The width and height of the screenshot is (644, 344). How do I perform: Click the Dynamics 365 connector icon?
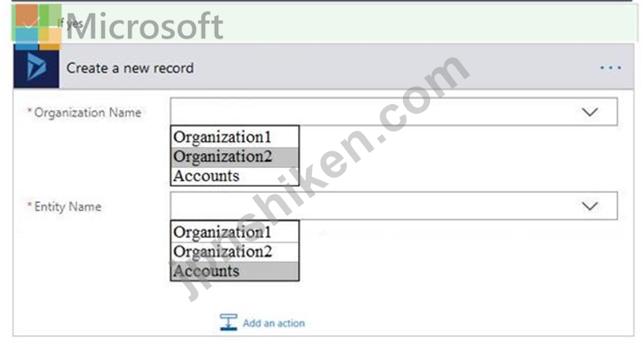36,67
